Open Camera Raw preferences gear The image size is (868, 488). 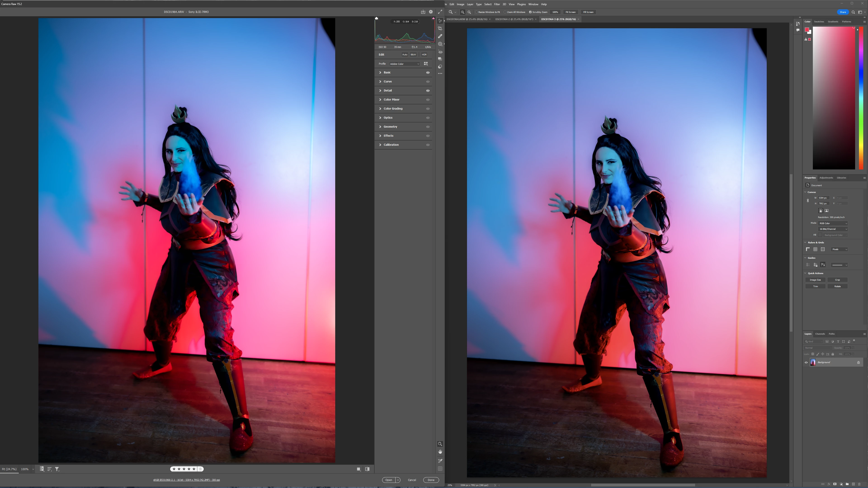(431, 12)
